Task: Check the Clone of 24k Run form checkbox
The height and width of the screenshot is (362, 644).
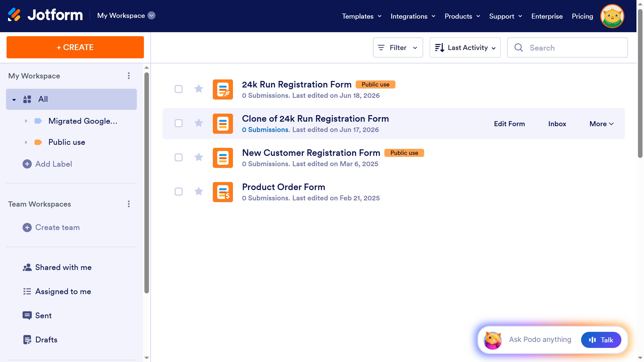Action: tap(179, 123)
